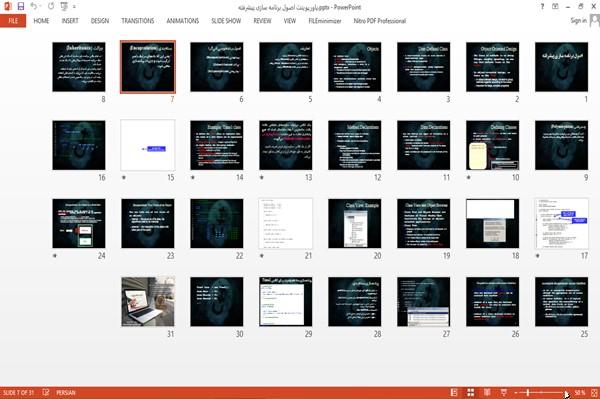Open the REVIEW ribbon tab
This screenshot has width=600, height=399.
(x=262, y=21)
